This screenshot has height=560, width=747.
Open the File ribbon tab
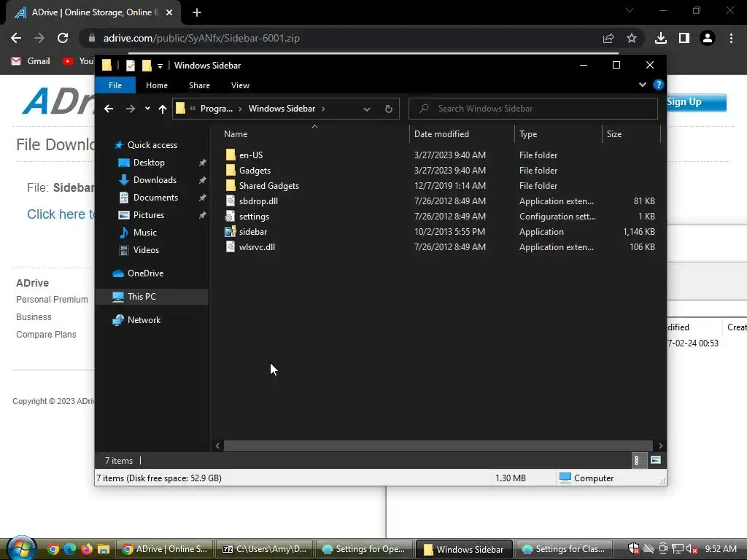click(x=115, y=85)
